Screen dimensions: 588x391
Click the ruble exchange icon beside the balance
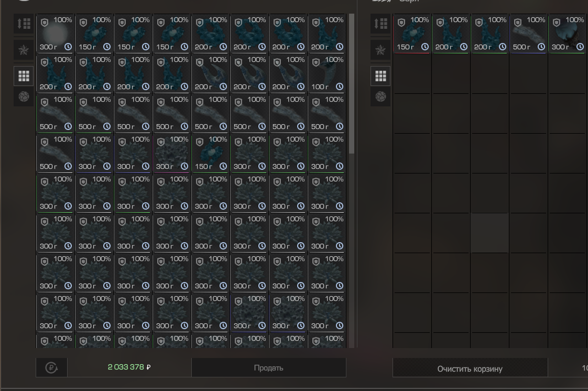point(51,367)
